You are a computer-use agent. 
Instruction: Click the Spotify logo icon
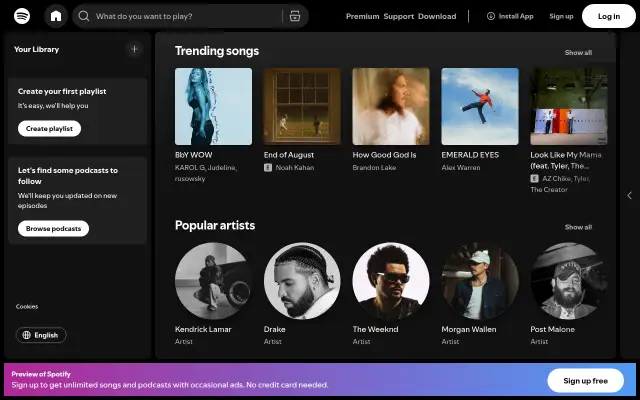pyautogui.click(x=22, y=16)
